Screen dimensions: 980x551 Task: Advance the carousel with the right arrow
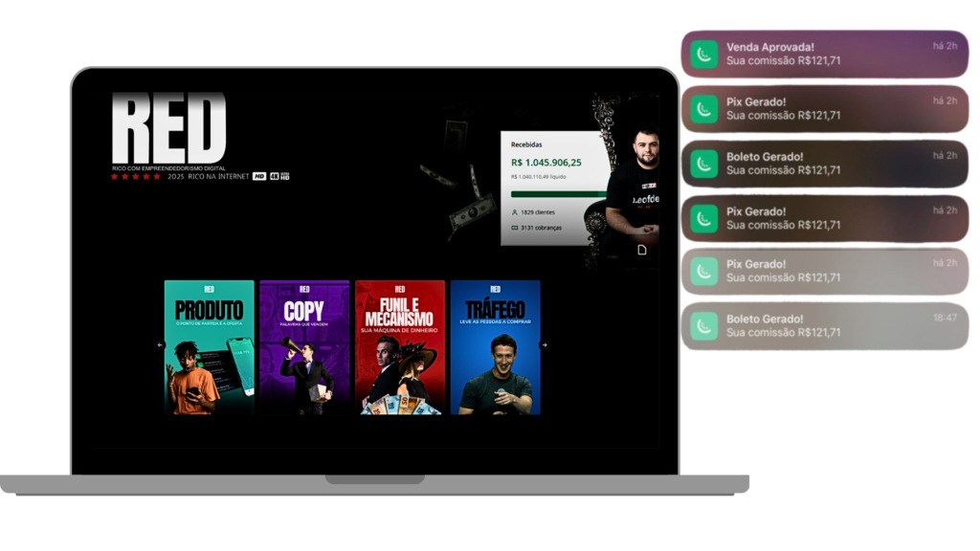[x=545, y=345]
